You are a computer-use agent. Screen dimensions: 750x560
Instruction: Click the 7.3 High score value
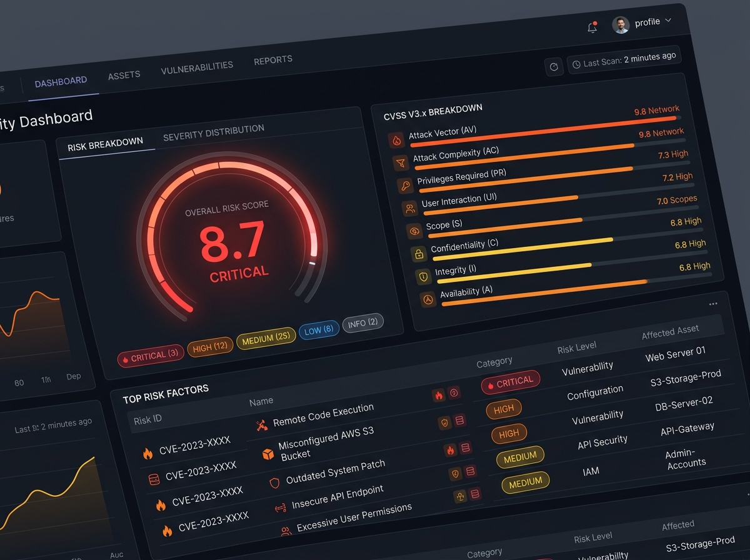pyautogui.click(x=673, y=154)
